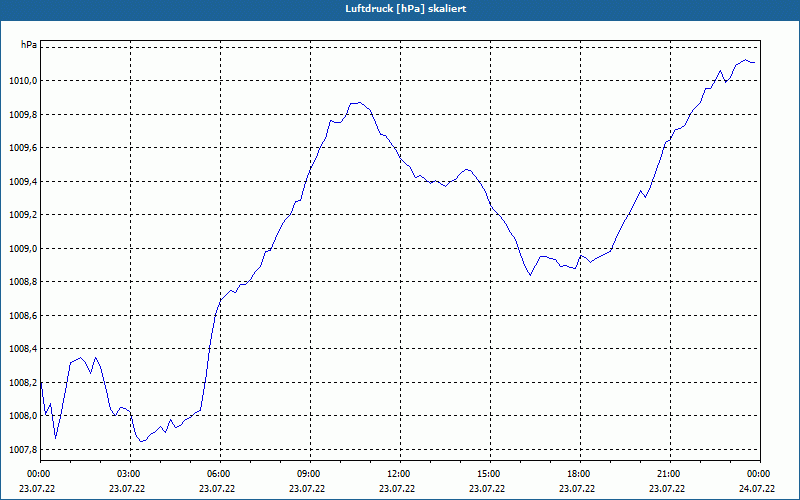Viewport: 800px width, 500px height.
Task: Click the y-axis label '1008,6'
Action: [x=23, y=316]
